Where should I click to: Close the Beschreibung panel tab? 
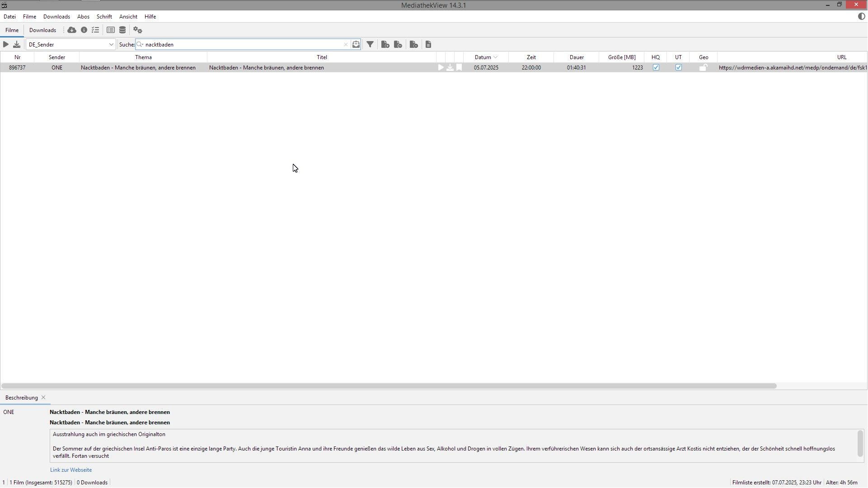coord(43,398)
